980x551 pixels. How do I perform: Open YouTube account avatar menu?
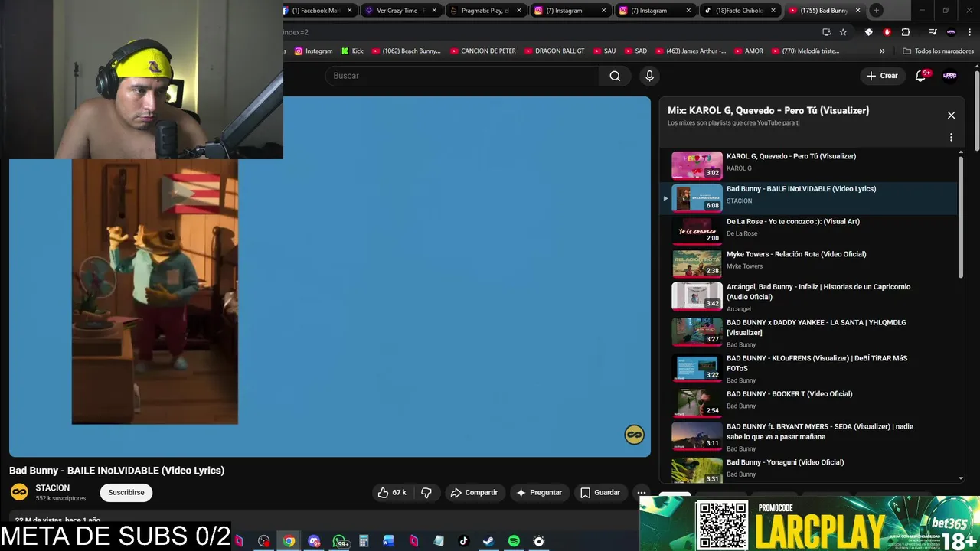[950, 76]
